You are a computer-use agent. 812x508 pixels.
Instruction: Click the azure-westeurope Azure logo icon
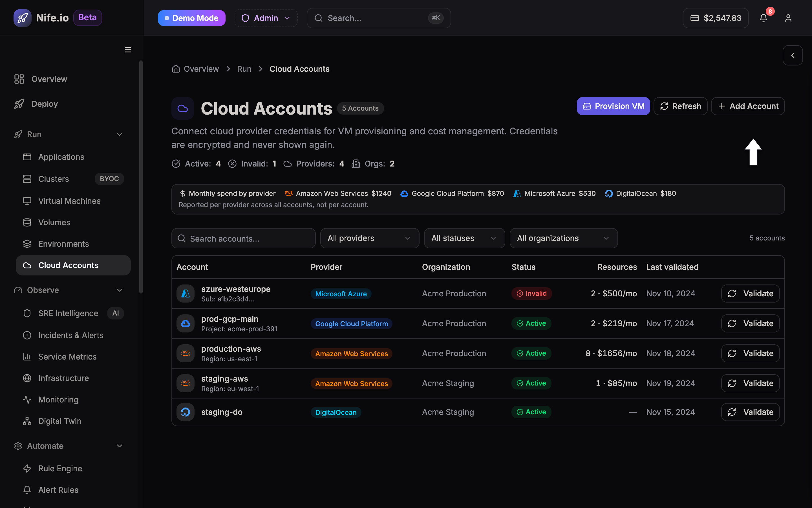click(x=186, y=294)
